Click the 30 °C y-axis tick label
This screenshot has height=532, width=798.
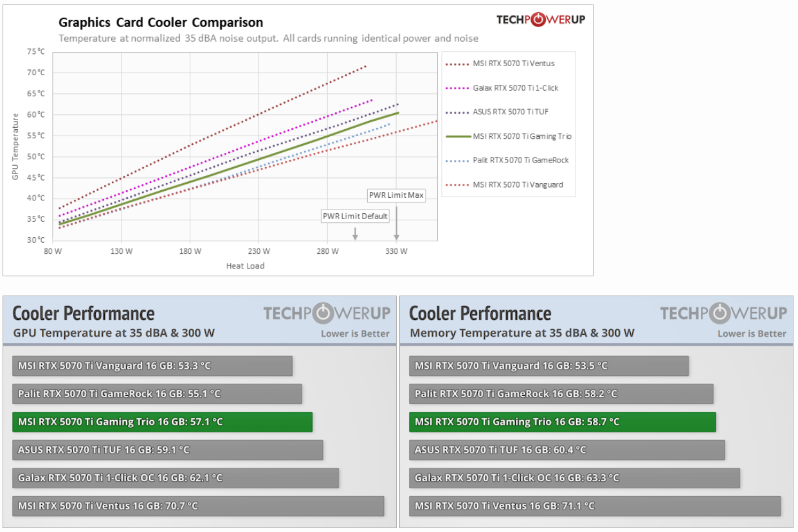click(x=36, y=240)
